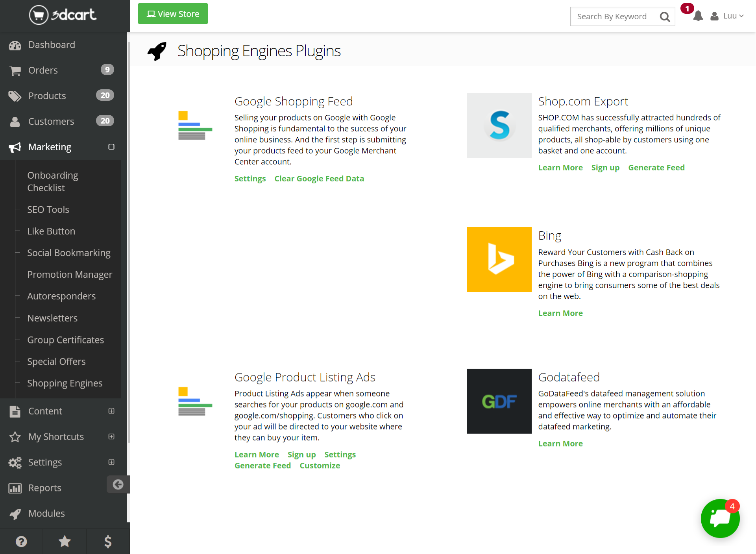The height and width of the screenshot is (554, 756).
Task: Click the Clear Google Feed Data link
Action: (x=319, y=179)
